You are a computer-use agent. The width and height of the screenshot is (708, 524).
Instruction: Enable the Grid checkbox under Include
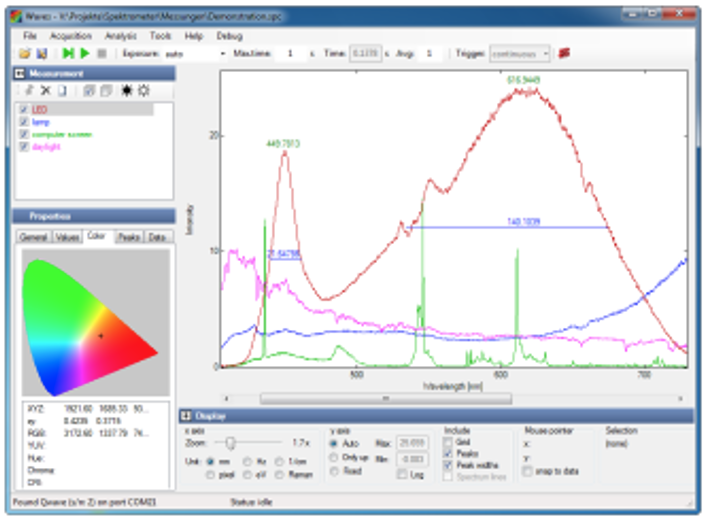point(448,442)
